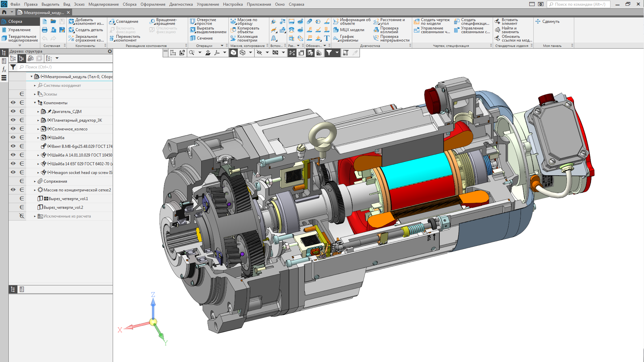Click the zoom to region magnifier icon
Viewport: 644px width, 362px height.
pos(192,53)
